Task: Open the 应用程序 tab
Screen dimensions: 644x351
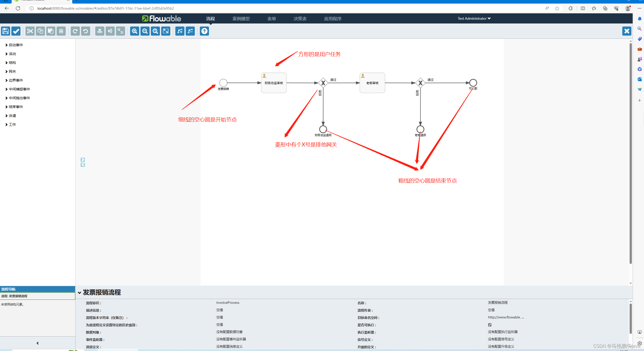Action: tap(333, 19)
